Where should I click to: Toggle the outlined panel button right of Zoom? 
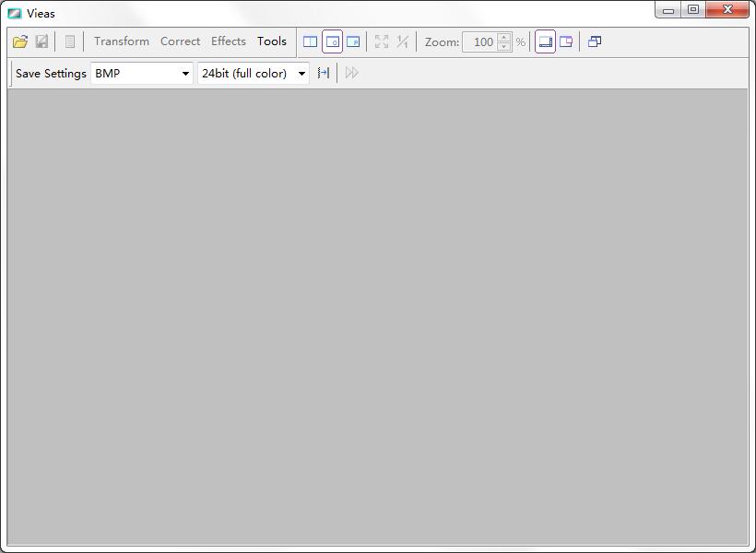click(x=545, y=41)
